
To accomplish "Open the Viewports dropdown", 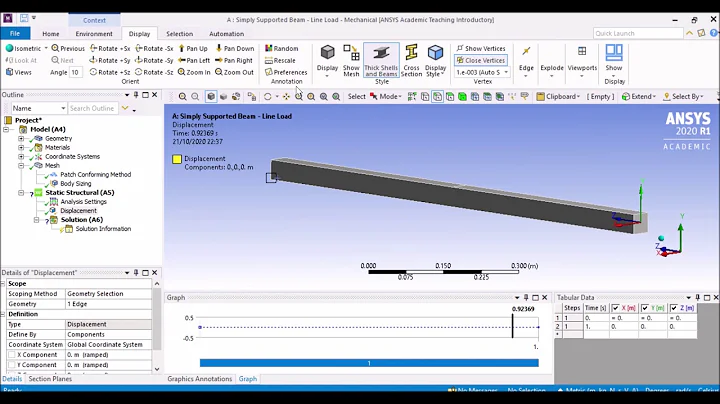I will click(582, 61).
